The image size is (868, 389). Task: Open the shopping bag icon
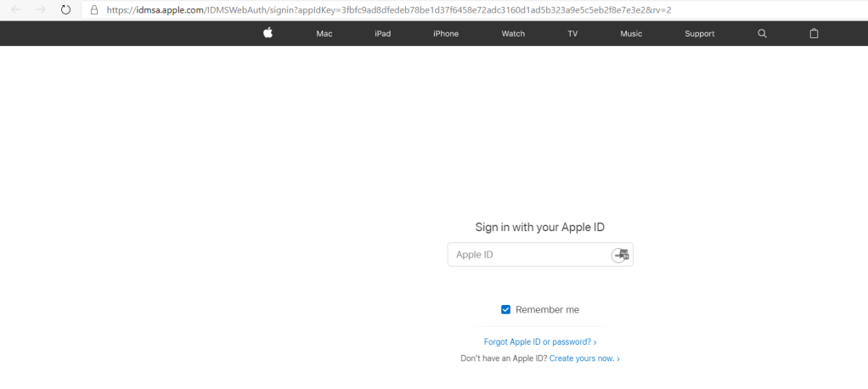pos(814,34)
